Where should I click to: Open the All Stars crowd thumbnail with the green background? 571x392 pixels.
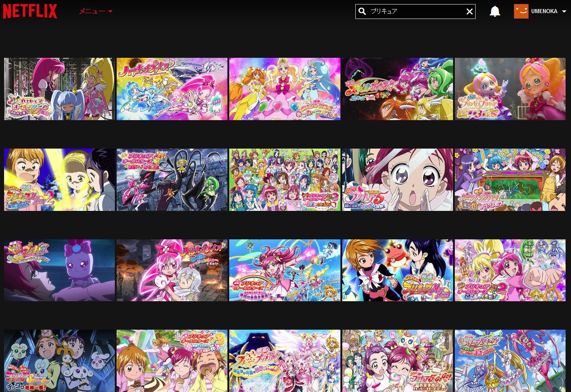click(x=285, y=180)
